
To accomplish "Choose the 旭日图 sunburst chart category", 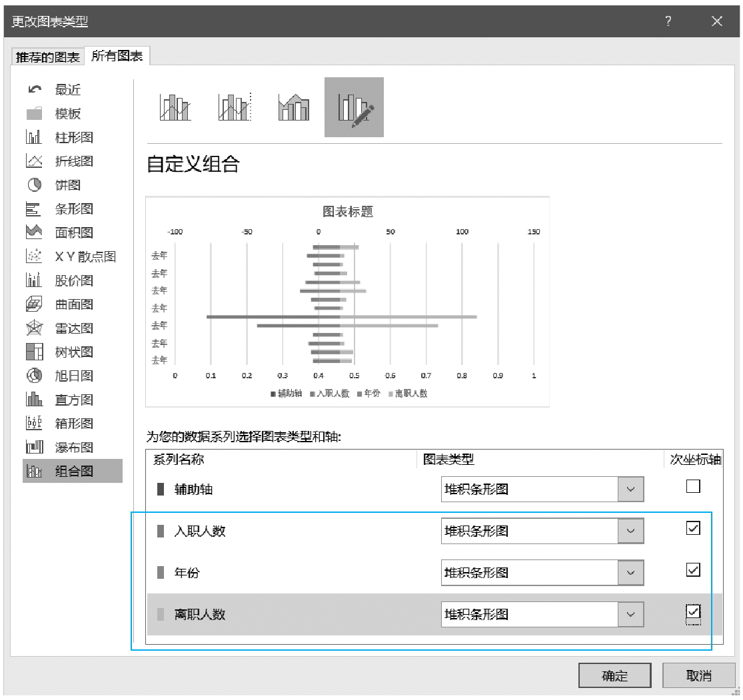I will pyautogui.click(x=73, y=376).
